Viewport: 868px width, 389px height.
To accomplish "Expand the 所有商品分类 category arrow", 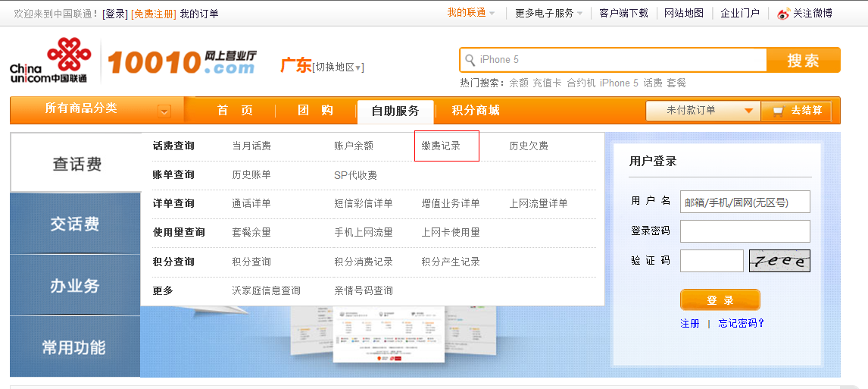I will [x=164, y=111].
